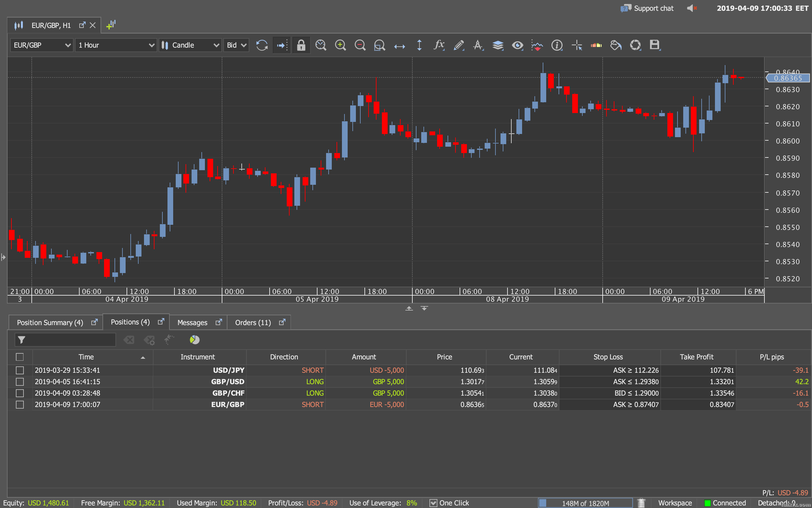Click the chart patterns icon
Image resolution: width=812 pixels, height=508 pixels.
point(537,45)
